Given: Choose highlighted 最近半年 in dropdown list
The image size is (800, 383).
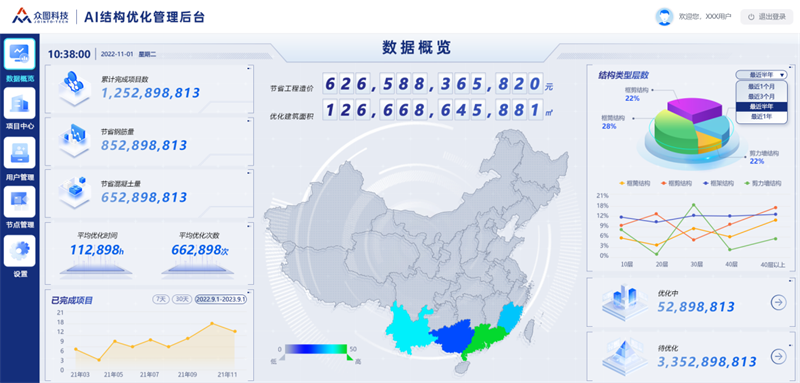Looking at the screenshot, I should (x=761, y=107).
